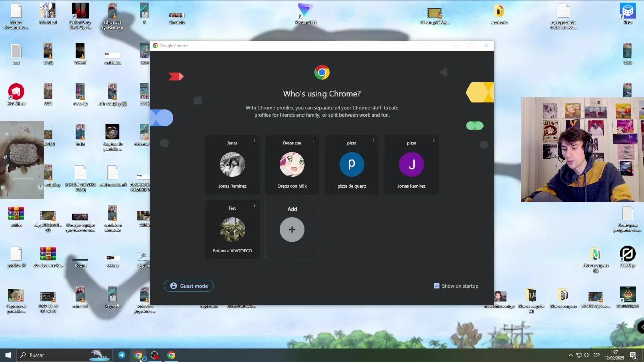The height and width of the screenshot is (362, 644).
Task: Choose the pizza de queso profile
Action: (x=352, y=164)
